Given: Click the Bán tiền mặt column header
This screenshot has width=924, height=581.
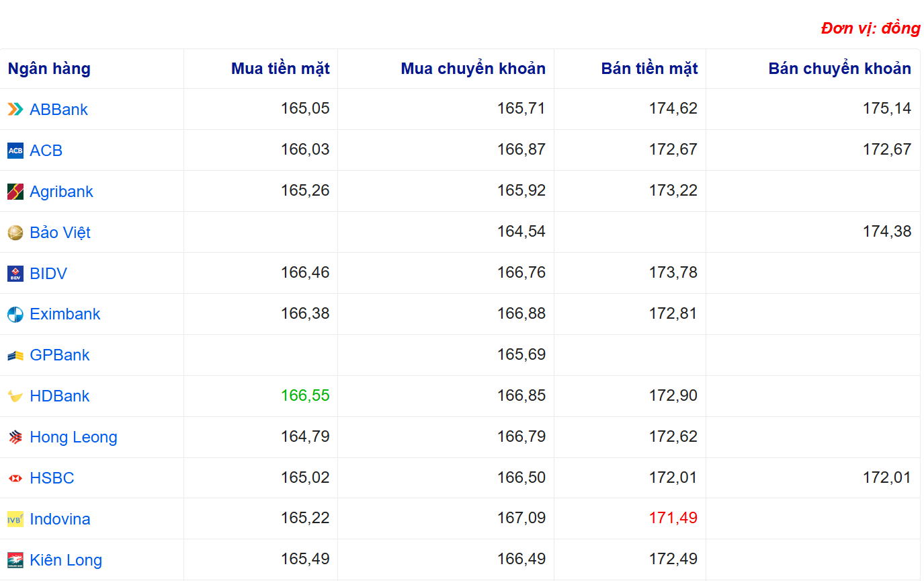Looking at the screenshot, I should [x=649, y=69].
